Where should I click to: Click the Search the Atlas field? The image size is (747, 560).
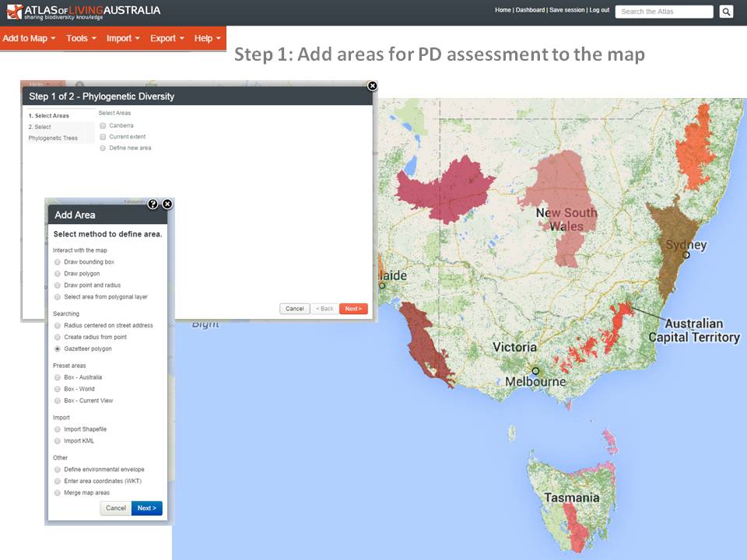664,12
